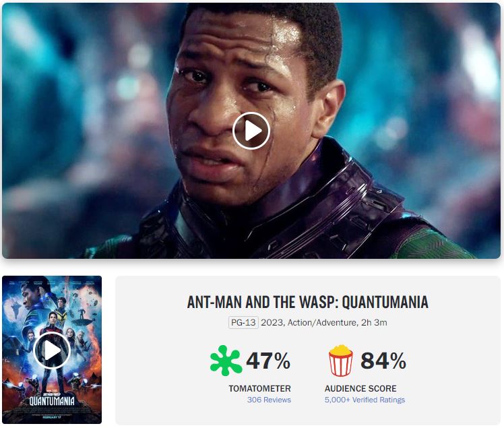
Task: Click the AUDIENCE SCORE label
Action: coord(360,388)
